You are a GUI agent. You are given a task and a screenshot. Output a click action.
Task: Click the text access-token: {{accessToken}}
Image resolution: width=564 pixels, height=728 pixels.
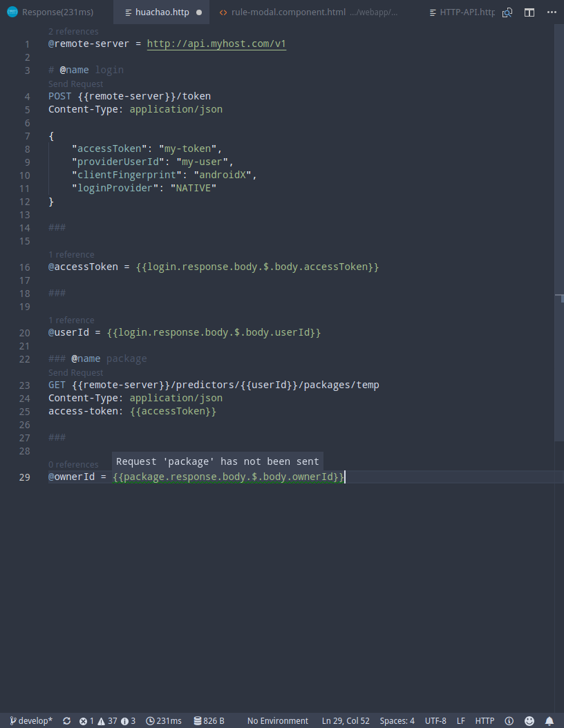click(133, 412)
